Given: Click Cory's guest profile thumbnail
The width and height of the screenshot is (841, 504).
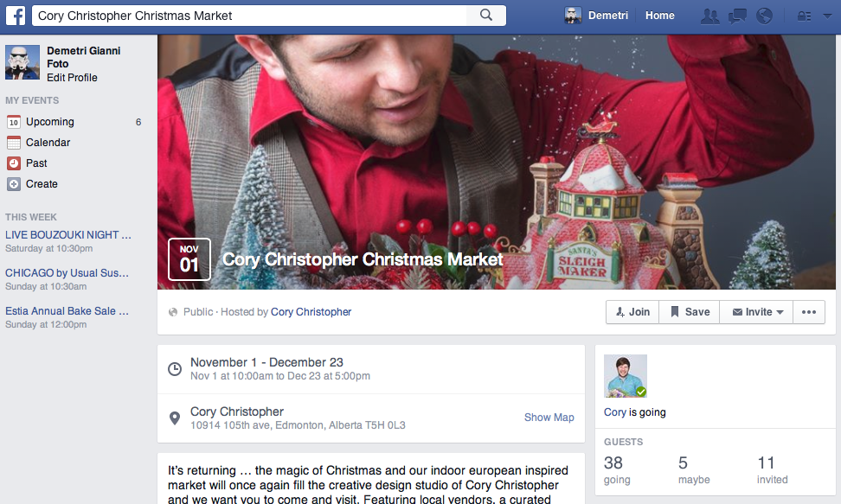Looking at the screenshot, I should pyautogui.click(x=626, y=376).
